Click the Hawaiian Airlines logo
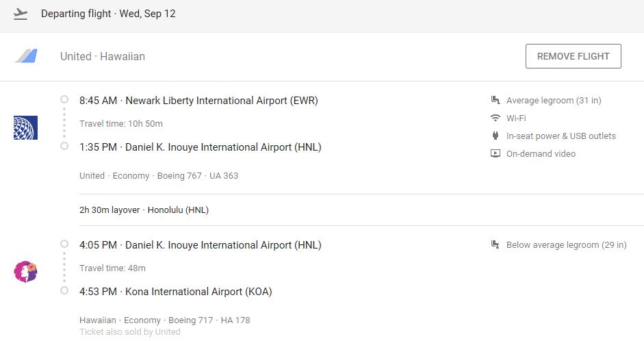Image resolution: width=644 pixels, height=341 pixels. [25, 272]
